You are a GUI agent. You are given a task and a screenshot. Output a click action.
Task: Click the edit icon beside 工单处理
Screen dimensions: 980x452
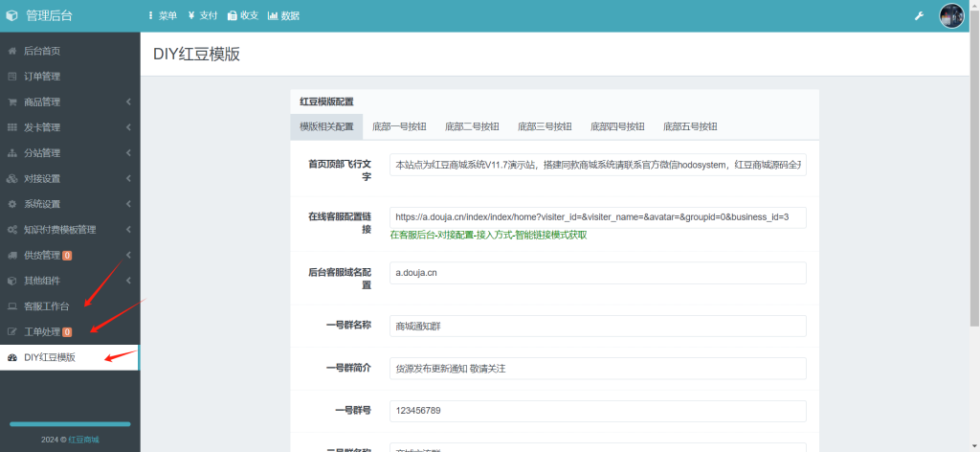(x=11, y=332)
